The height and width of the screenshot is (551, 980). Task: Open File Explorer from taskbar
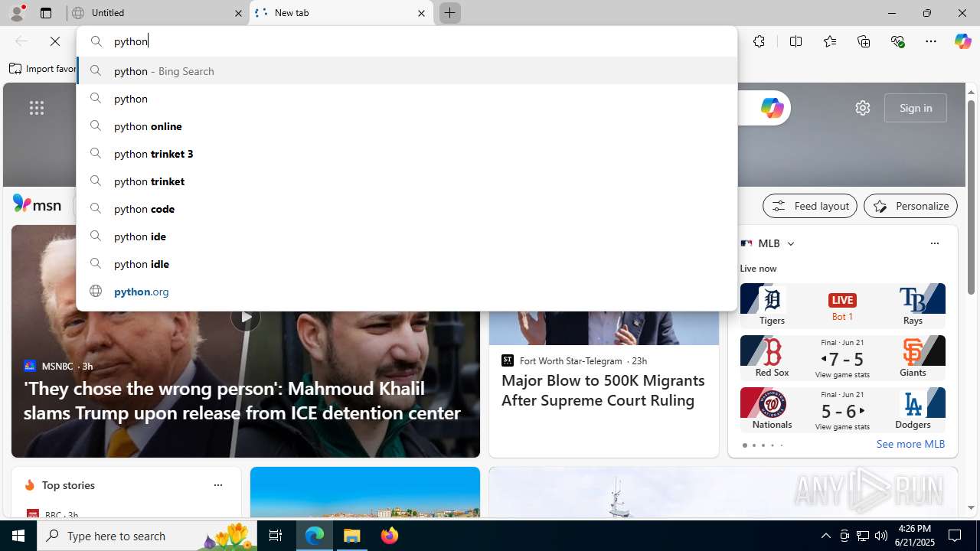[352, 536]
